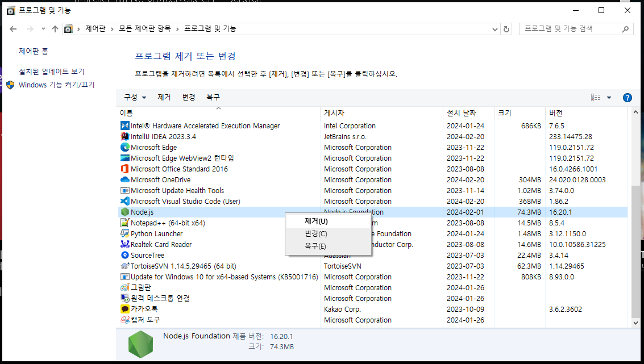The image size is (644, 364).
Task: Click the size value 686KB
Action: point(531,125)
